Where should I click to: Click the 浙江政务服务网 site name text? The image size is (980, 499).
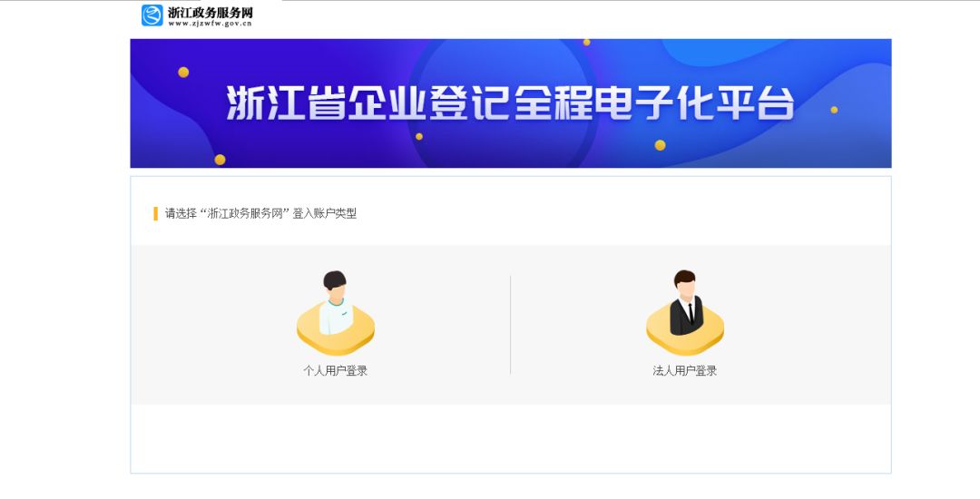pyautogui.click(x=210, y=13)
